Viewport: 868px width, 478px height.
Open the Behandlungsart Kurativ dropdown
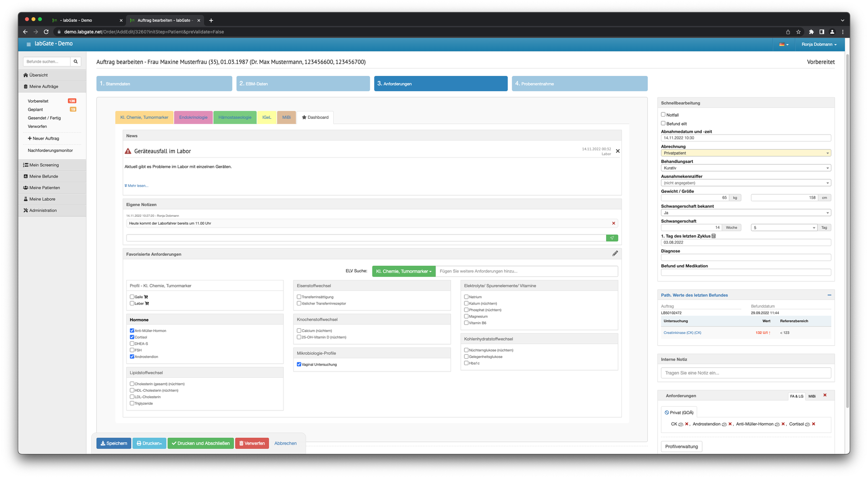745,168
